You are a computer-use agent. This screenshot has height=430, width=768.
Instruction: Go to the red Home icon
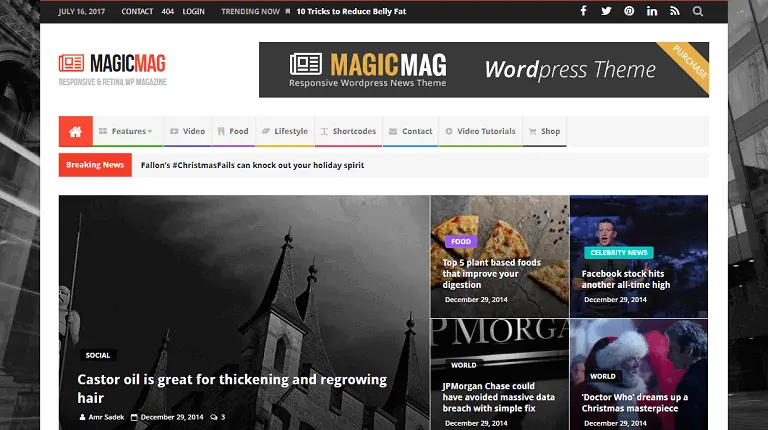pos(75,131)
